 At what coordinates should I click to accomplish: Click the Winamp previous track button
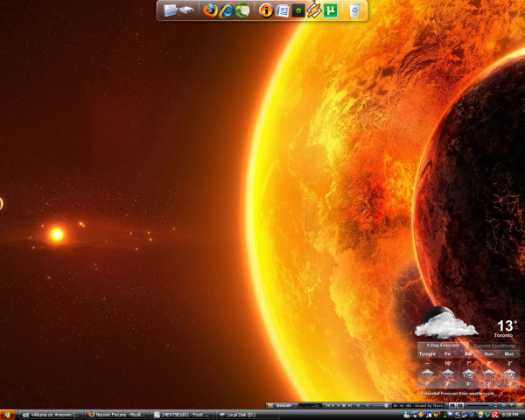(x=328, y=406)
